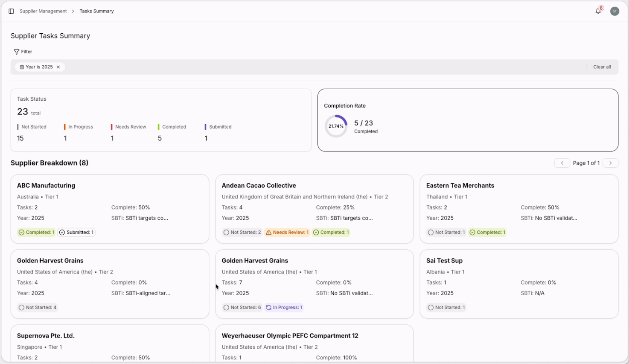Open the Supernova Pte. Ltd. card
Screen dimensions: 629x364
pyautogui.click(x=110, y=344)
